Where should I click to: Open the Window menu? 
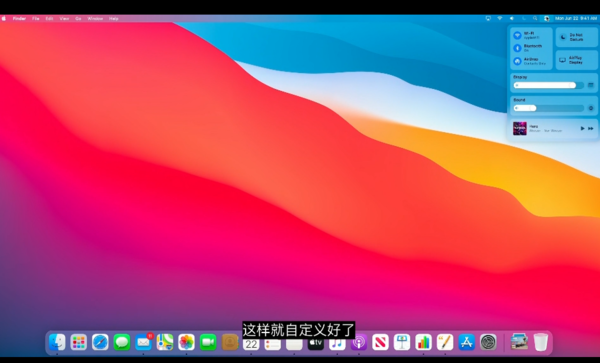coord(95,18)
